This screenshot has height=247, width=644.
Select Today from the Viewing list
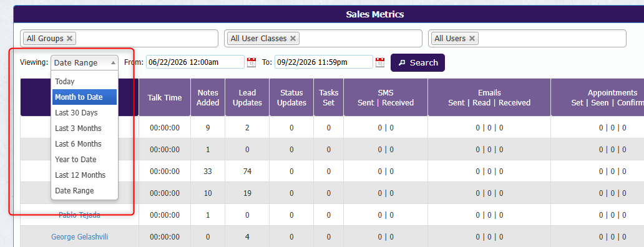[x=85, y=82]
